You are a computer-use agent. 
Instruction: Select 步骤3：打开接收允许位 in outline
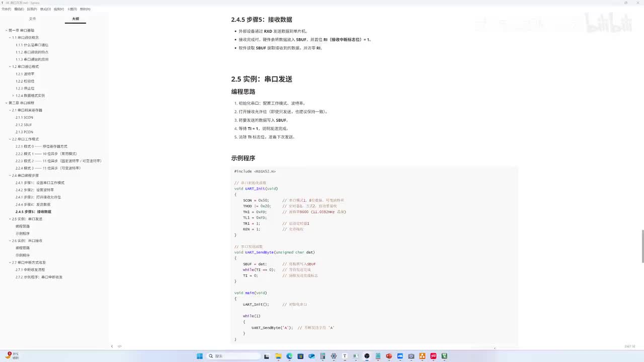(x=38, y=197)
